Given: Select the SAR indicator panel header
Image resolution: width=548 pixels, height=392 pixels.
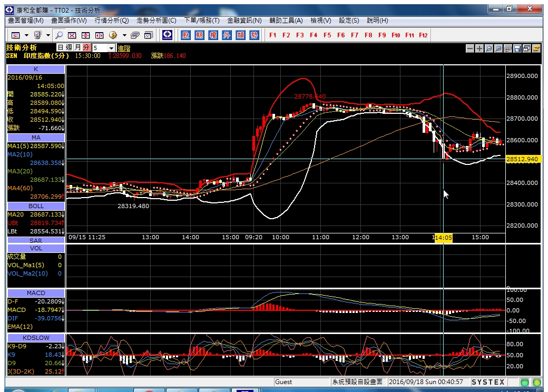Looking at the screenshot, I should [x=36, y=240].
